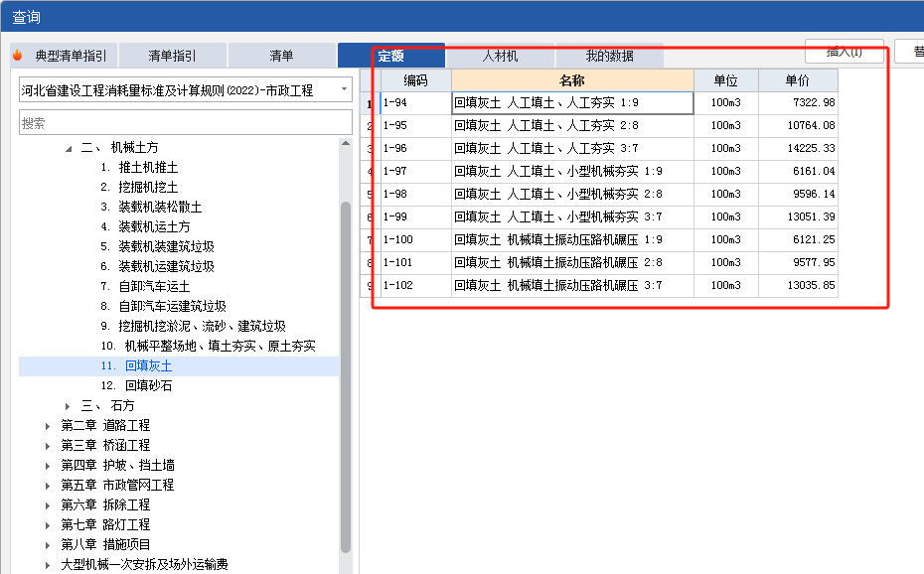Click the tree panel vertical scrollbar thumb
924x574 pixels.
346,376
